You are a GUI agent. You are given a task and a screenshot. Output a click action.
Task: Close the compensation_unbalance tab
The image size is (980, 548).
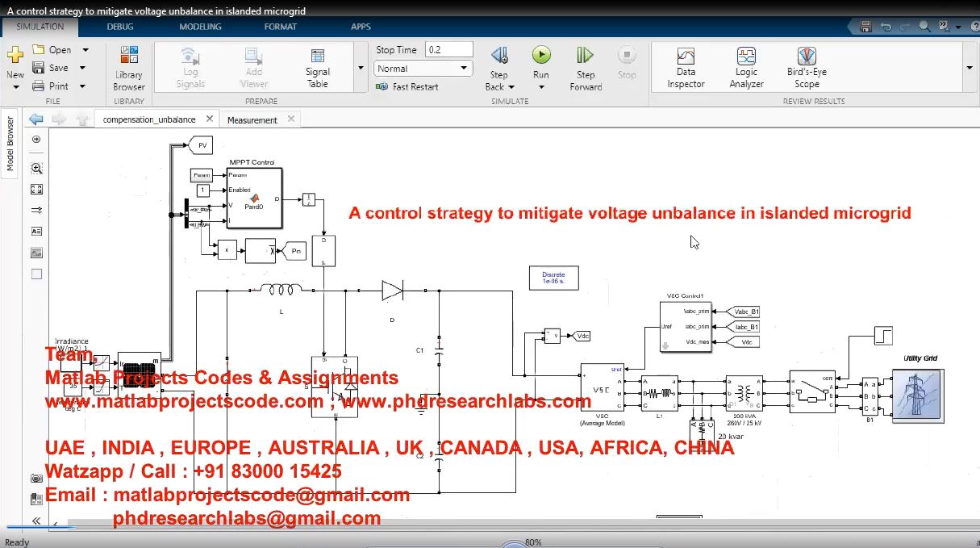pos(210,119)
